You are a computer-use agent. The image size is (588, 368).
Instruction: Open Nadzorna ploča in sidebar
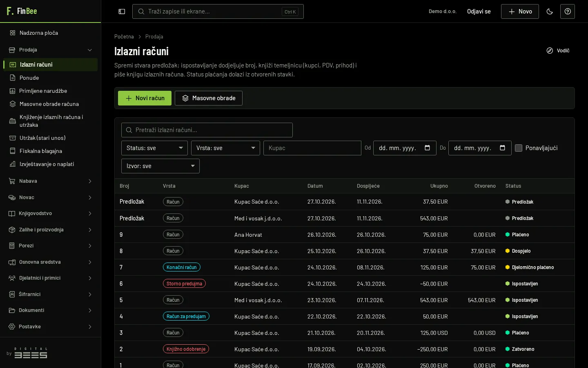click(x=50, y=33)
